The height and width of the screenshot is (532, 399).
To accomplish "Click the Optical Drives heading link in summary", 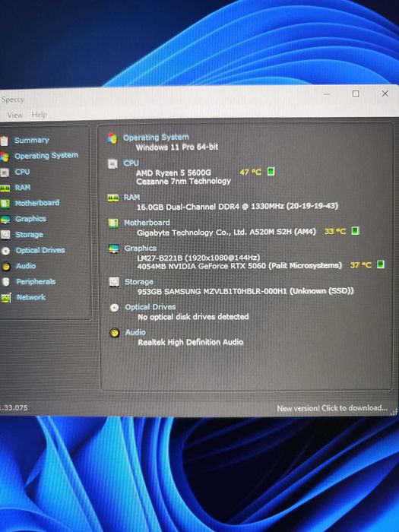I will click(150, 307).
